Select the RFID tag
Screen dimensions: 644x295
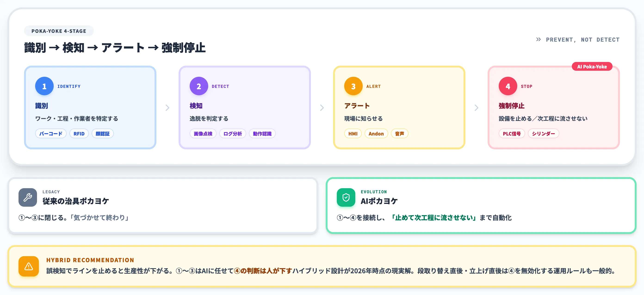[79, 134]
